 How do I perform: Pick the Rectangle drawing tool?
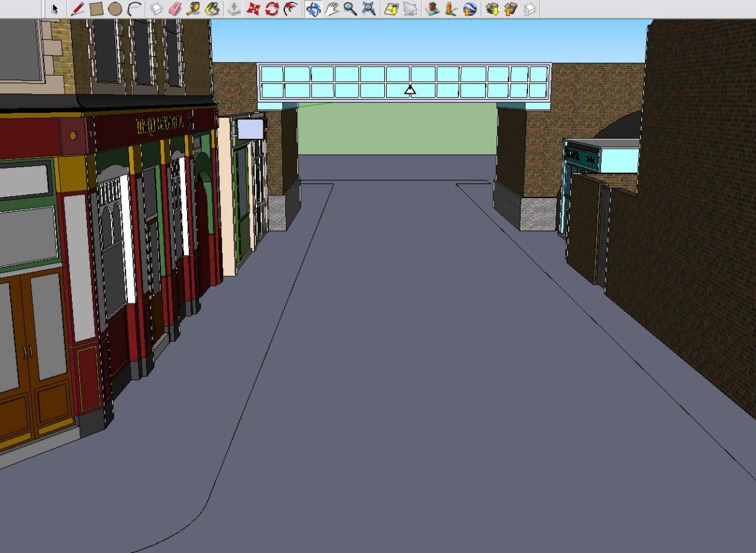96,9
